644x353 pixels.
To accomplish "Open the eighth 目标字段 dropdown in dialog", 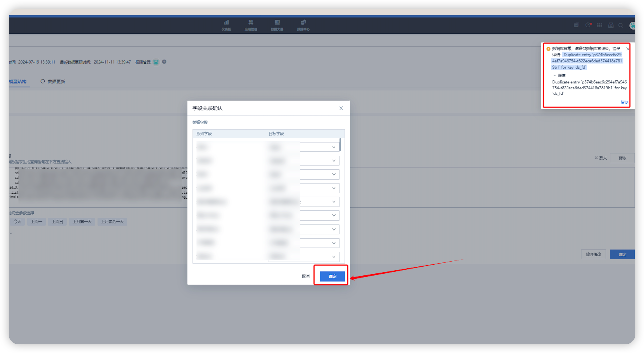I will tap(304, 243).
